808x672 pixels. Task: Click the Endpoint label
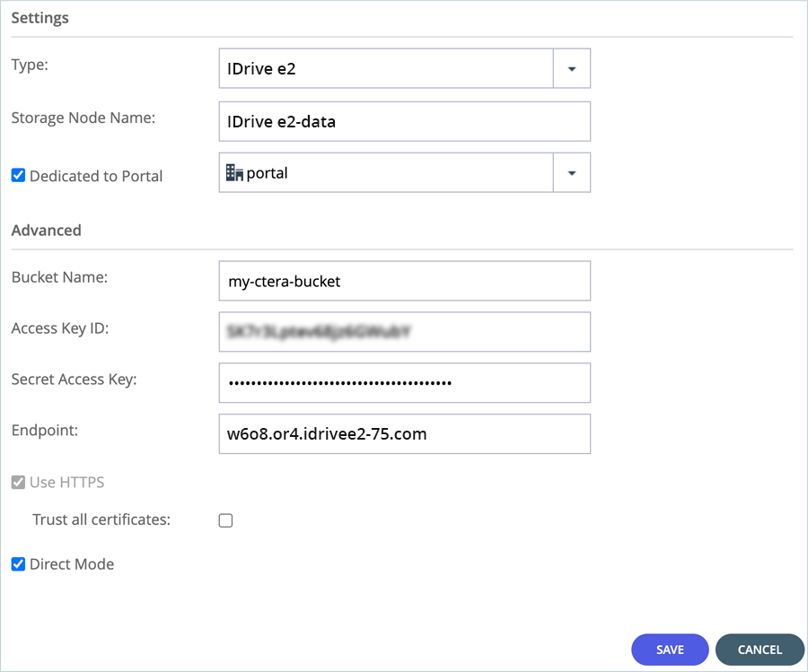point(45,431)
